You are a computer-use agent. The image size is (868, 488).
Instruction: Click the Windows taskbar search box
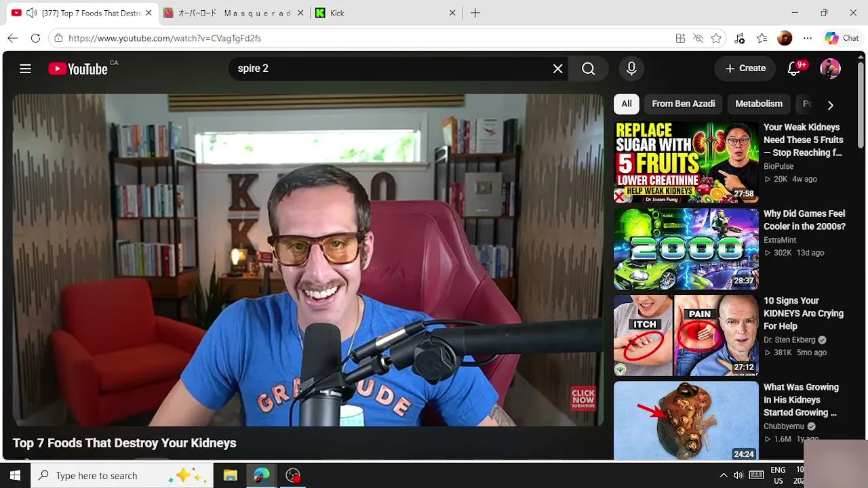[121, 475]
